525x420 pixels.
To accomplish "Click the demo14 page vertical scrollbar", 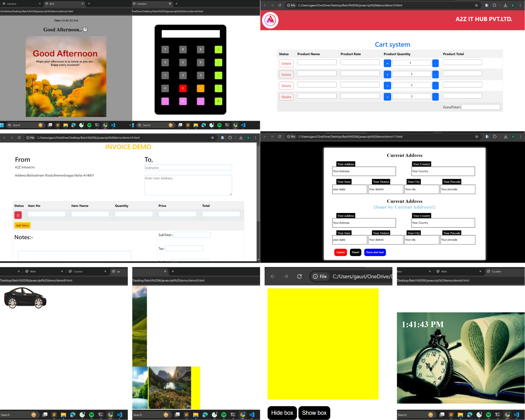I will click(x=258, y=184).
